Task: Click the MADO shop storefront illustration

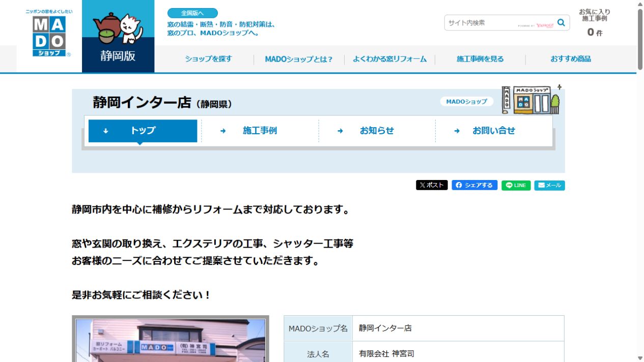Action: pyautogui.click(x=530, y=100)
